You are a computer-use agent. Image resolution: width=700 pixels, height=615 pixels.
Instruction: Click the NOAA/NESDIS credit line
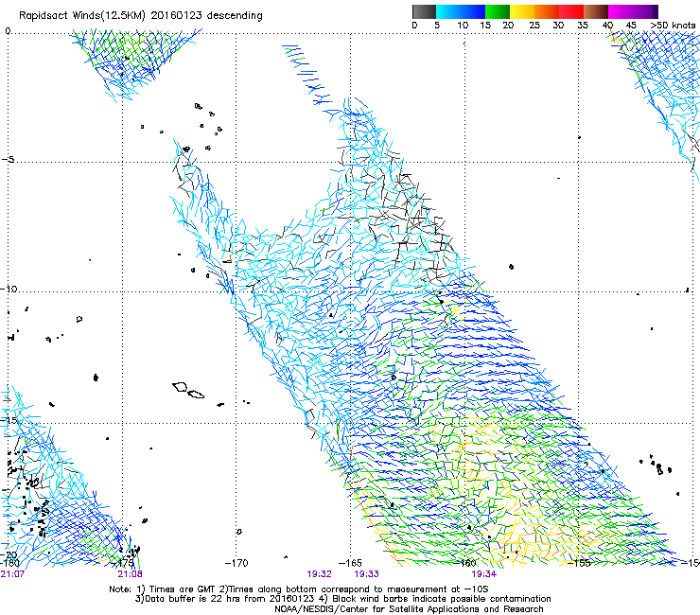[x=409, y=609]
